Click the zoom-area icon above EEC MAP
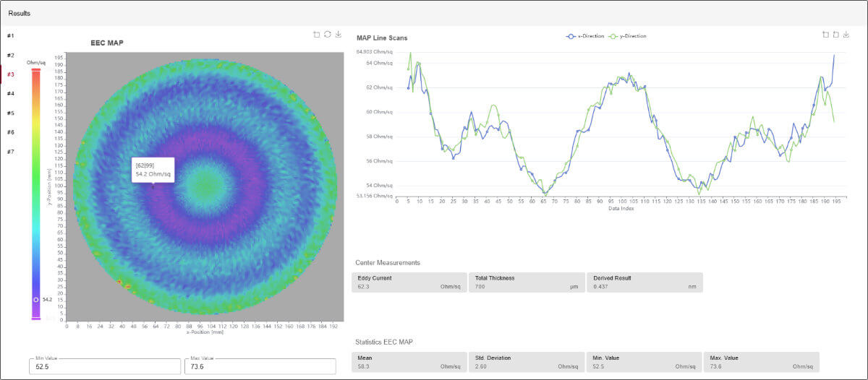This screenshot has height=380, width=868. tap(316, 34)
